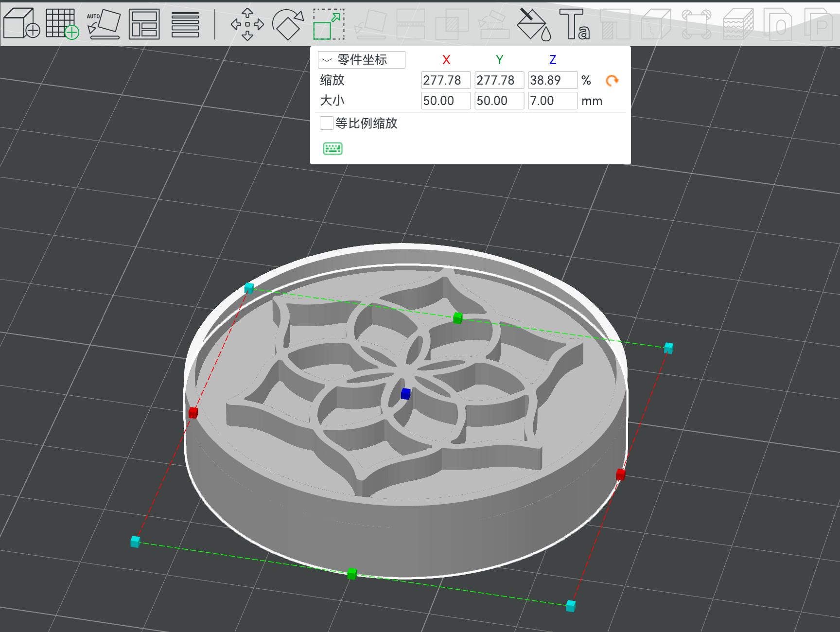Click the Y size 50.00 field
The width and height of the screenshot is (840, 632).
pos(499,101)
